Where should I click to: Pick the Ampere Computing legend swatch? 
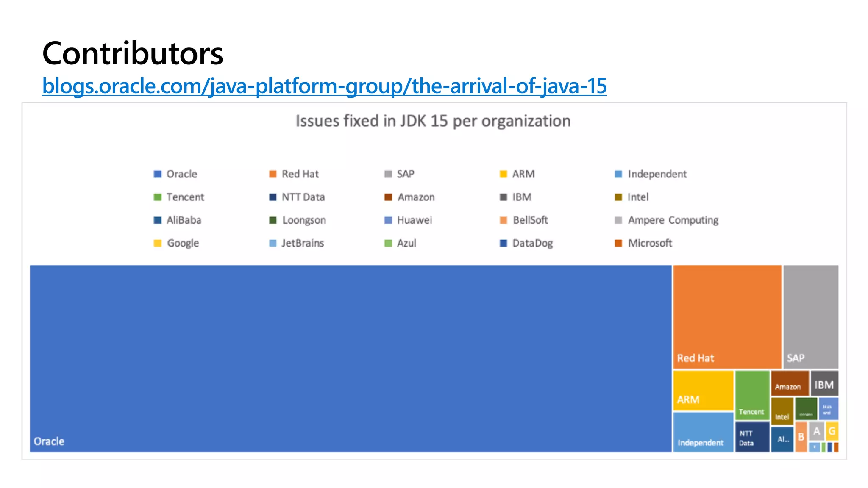click(x=619, y=220)
